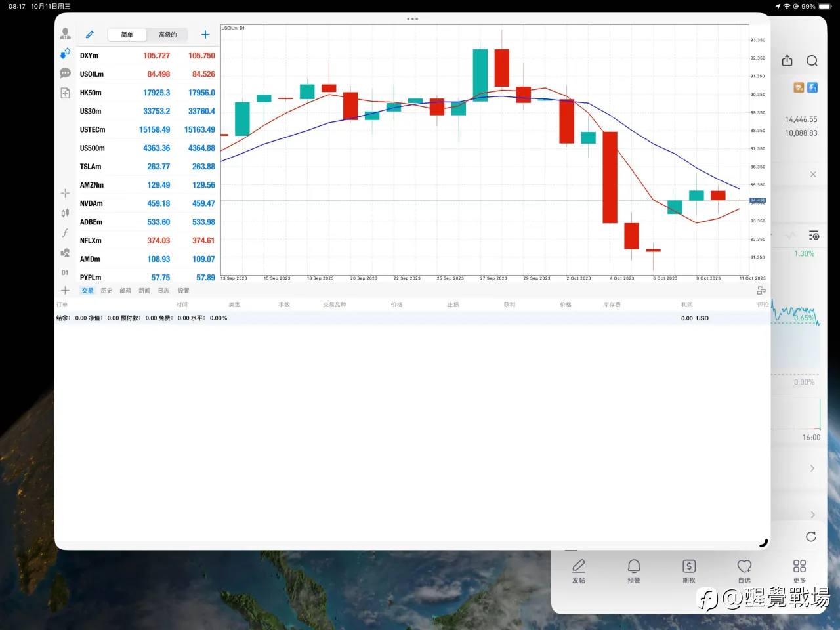The width and height of the screenshot is (840, 630).
Task: Expand upper chevron row in background app
Action: 812,469
